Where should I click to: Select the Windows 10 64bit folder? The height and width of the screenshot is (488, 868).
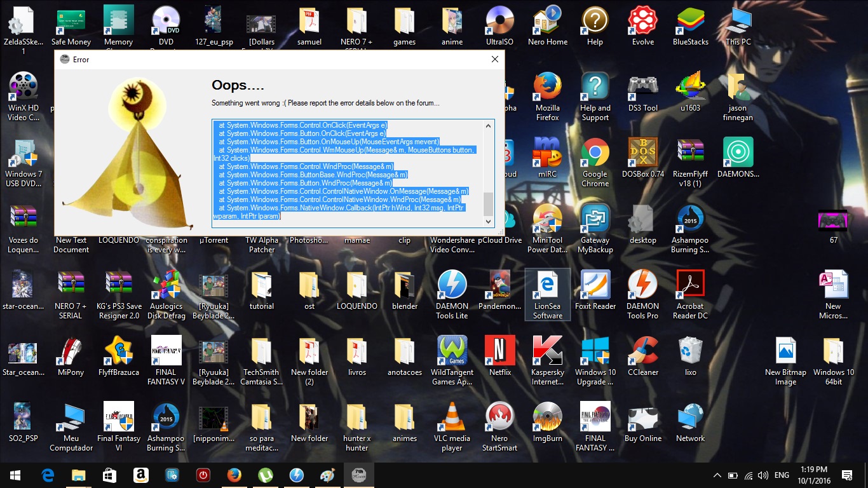click(x=833, y=362)
